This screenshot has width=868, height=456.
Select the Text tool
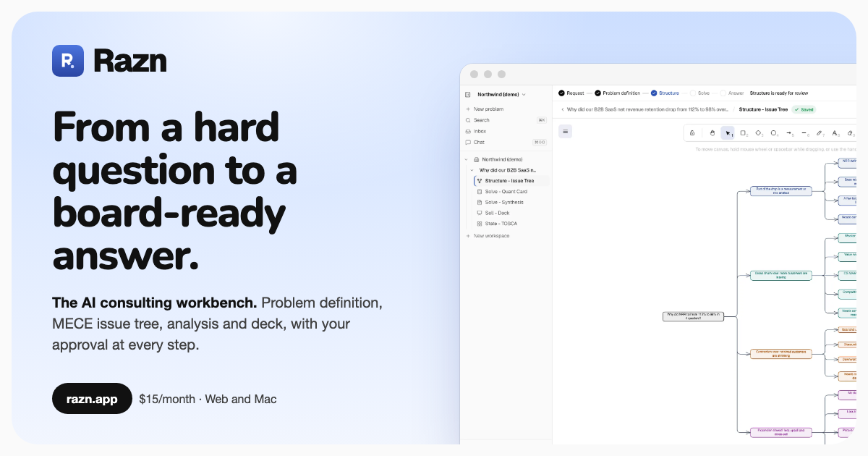835,132
